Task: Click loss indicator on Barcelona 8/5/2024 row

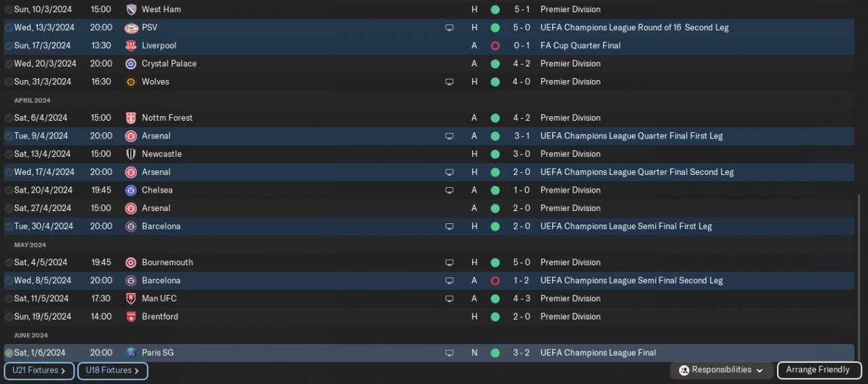Action: point(495,281)
